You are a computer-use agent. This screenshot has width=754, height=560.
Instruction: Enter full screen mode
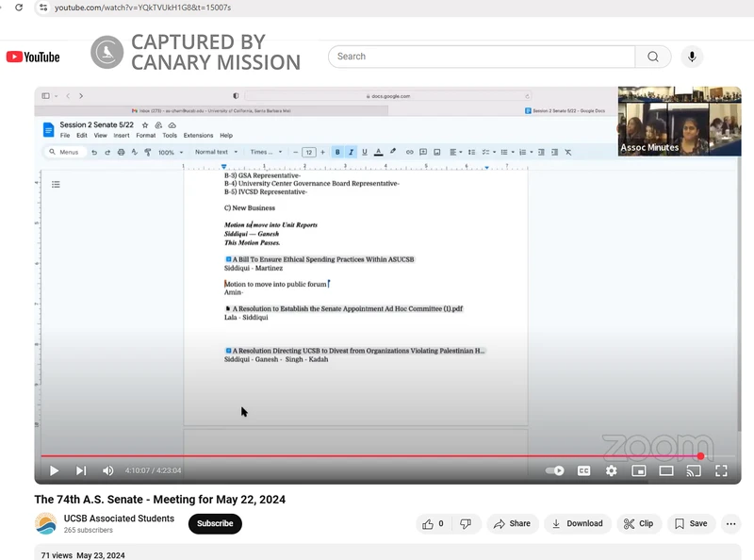click(x=721, y=470)
